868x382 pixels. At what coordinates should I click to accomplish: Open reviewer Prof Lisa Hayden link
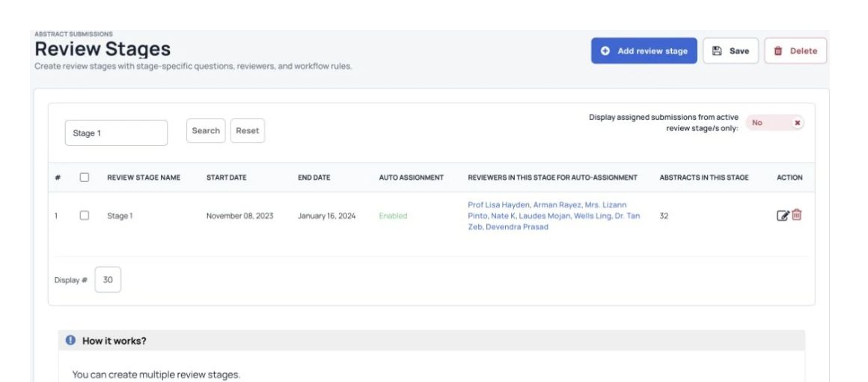[x=499, y=204]
